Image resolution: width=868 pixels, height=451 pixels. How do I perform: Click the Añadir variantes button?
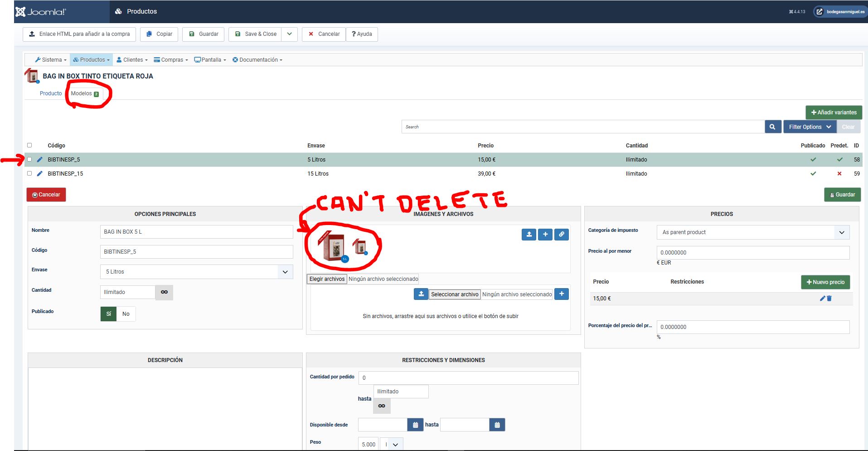point(834,113)
